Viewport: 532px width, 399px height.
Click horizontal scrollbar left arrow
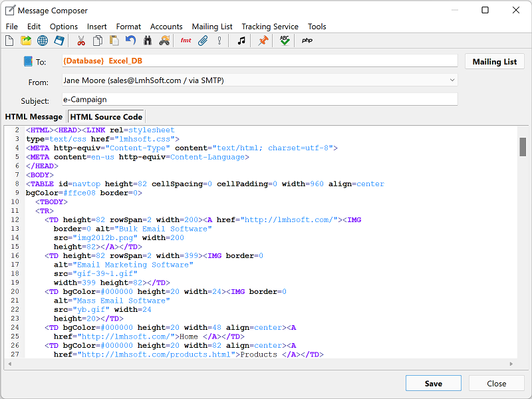10,364
